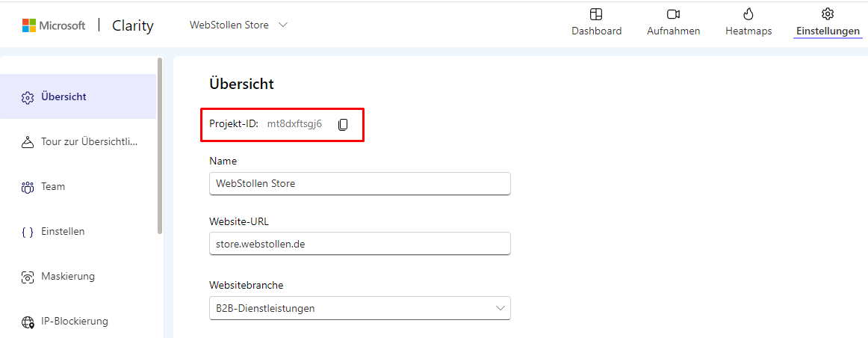Open the Aufnahmen camera icon
Image resolution: width=868 pixels, height=338 pixels.
pos(673,14)
